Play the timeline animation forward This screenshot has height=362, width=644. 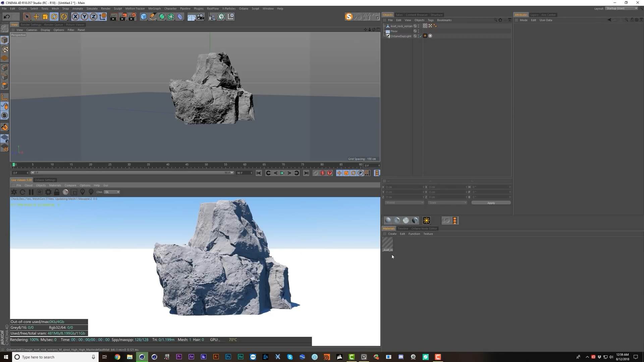click(282, 173)
